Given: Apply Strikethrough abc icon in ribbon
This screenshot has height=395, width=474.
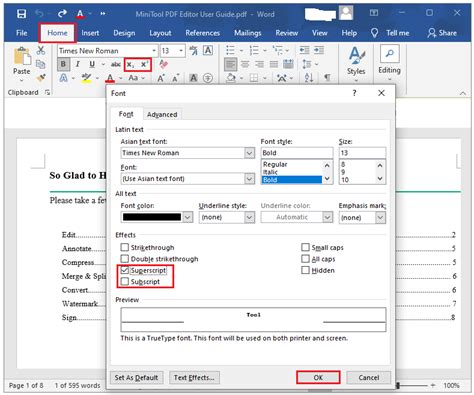Looking at the screenshot, I should point(116,64).
